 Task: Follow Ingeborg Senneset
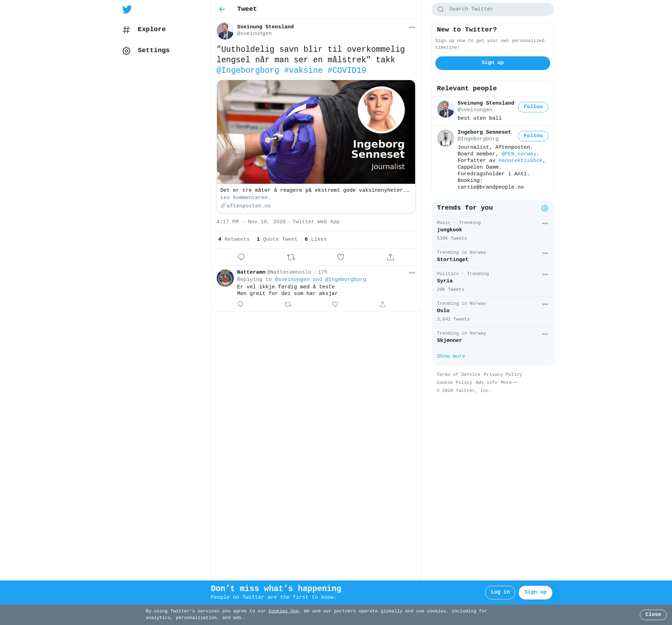click(533, 136)
